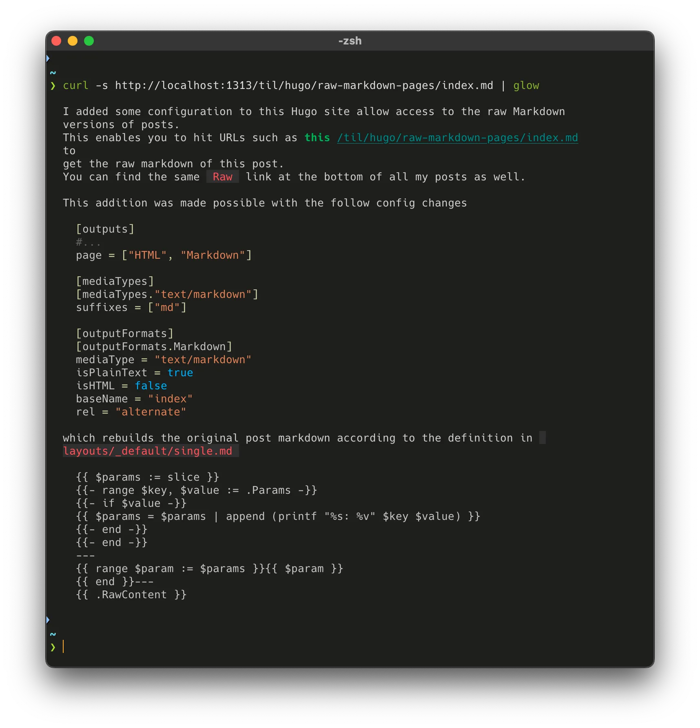Click the [mediaTypes] section header
The height and width of the screenshot is (728, 700).
[x=115, y=281]
